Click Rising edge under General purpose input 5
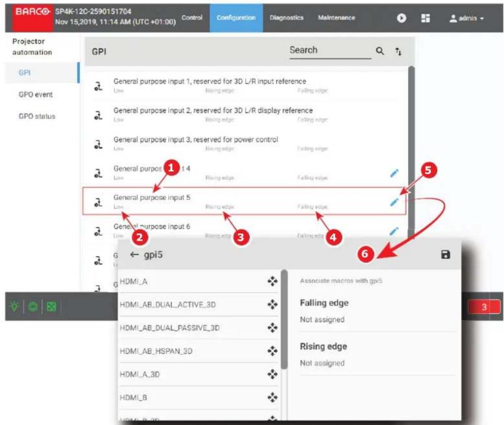 point(220,207)
